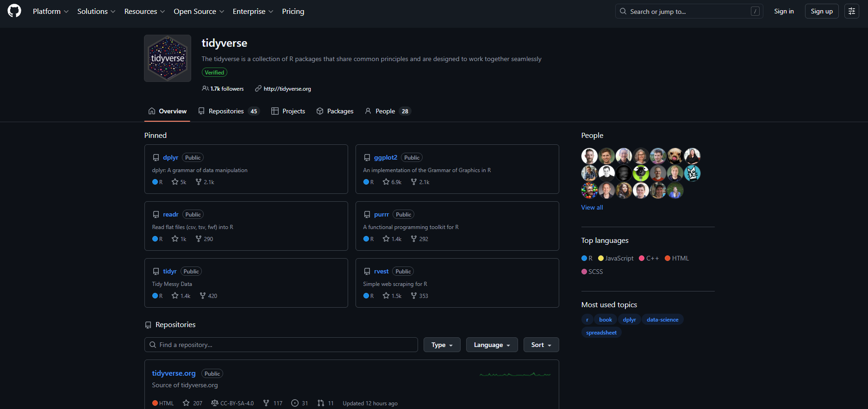Click the star count 6.9k on ggplot2

pyautogui.click(x=392, y=182)
